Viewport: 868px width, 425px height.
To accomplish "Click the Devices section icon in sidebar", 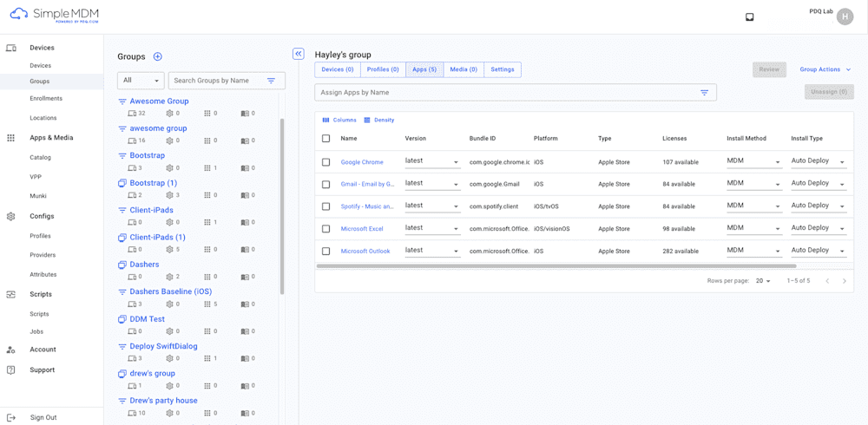I will (10, 49).
